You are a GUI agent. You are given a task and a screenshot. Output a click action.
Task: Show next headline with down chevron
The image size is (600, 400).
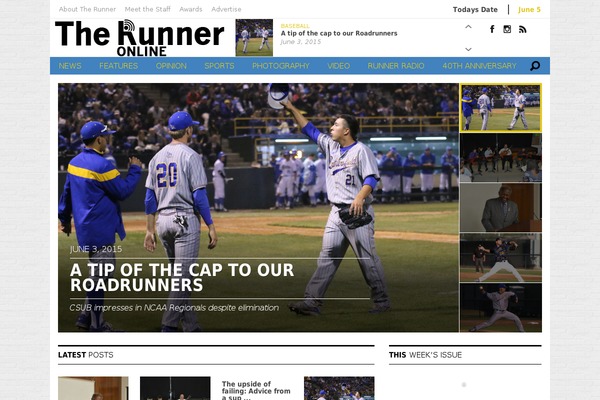tap(468, 49)
